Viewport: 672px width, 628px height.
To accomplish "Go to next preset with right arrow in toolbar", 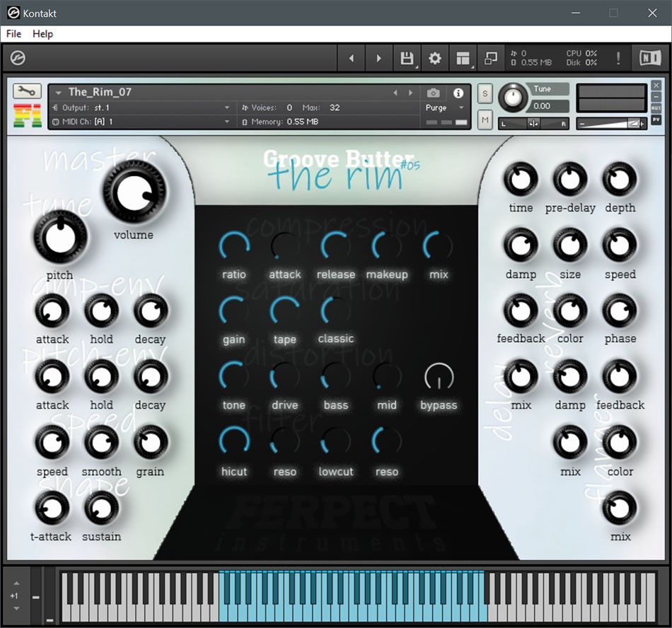I will pos(379,58).
